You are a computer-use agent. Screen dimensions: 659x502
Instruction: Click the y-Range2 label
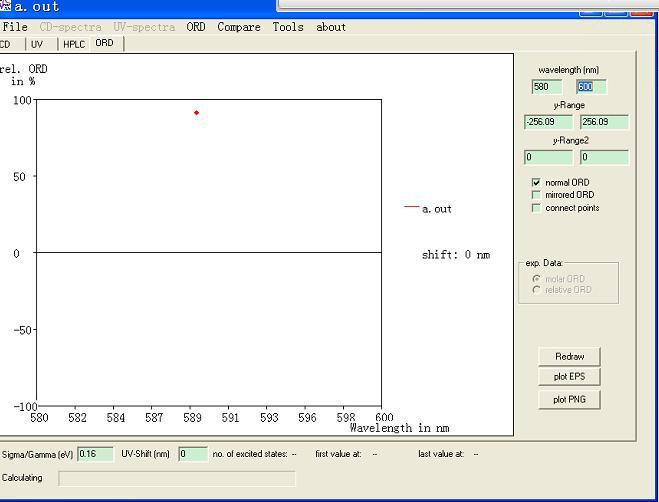[x=571, y=140]
